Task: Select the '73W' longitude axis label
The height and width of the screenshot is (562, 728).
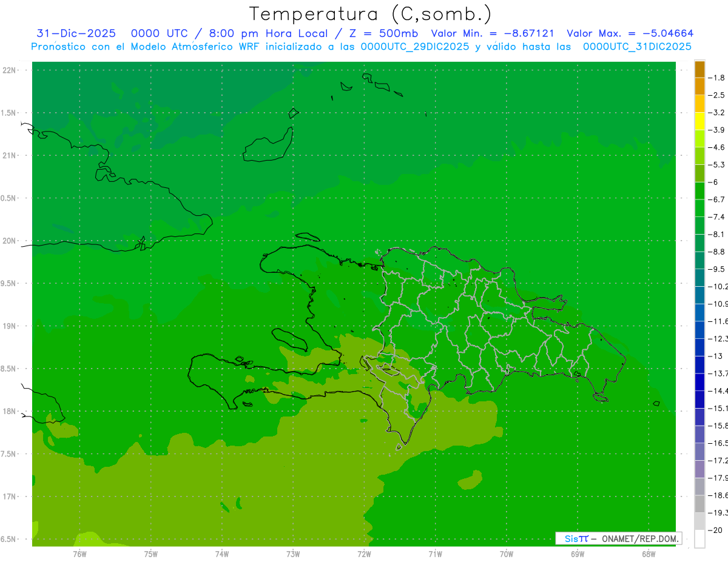Action: (x=293, y=554)
